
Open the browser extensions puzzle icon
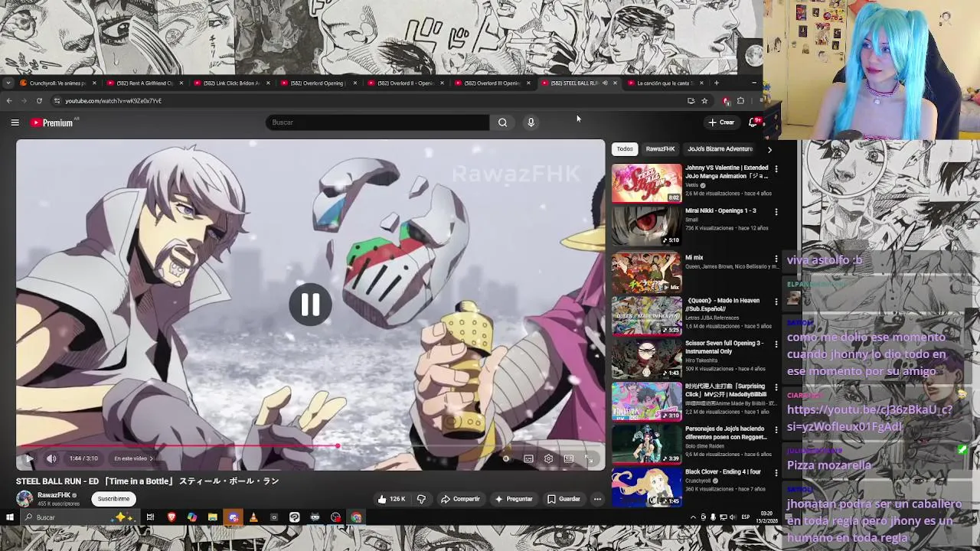tap(740, 101)
